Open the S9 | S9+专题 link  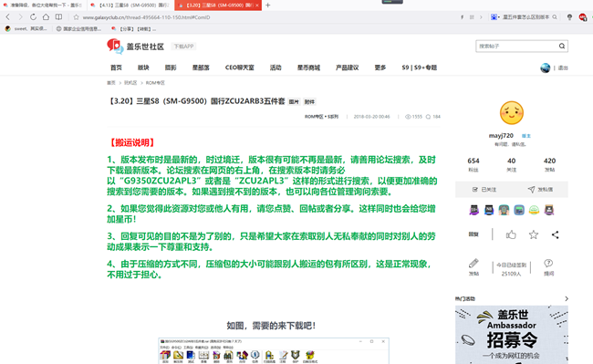420,68
